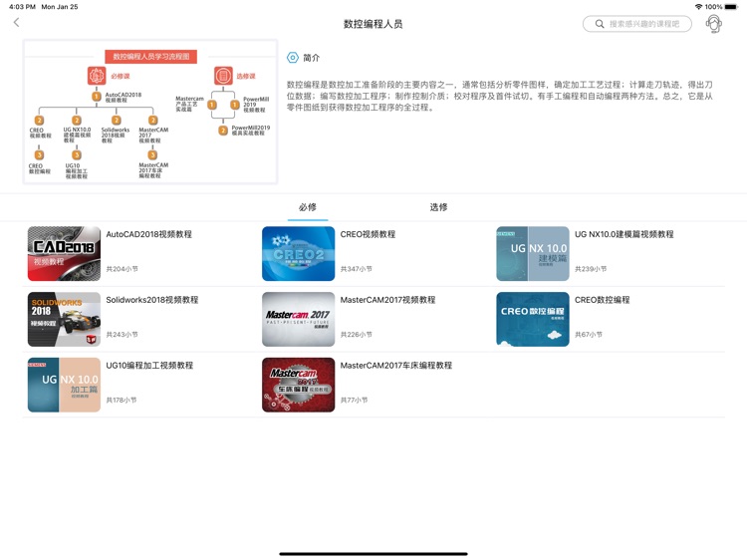Open the CREO2 course thumbnail
This screenshot has height=560, width=747.
[298, 253]
